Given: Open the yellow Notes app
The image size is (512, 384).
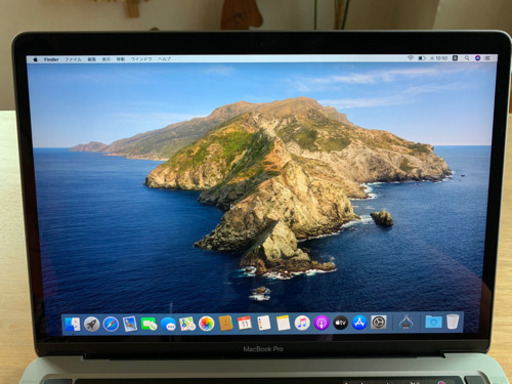Looking at the screenshot, I should [283, 323].
